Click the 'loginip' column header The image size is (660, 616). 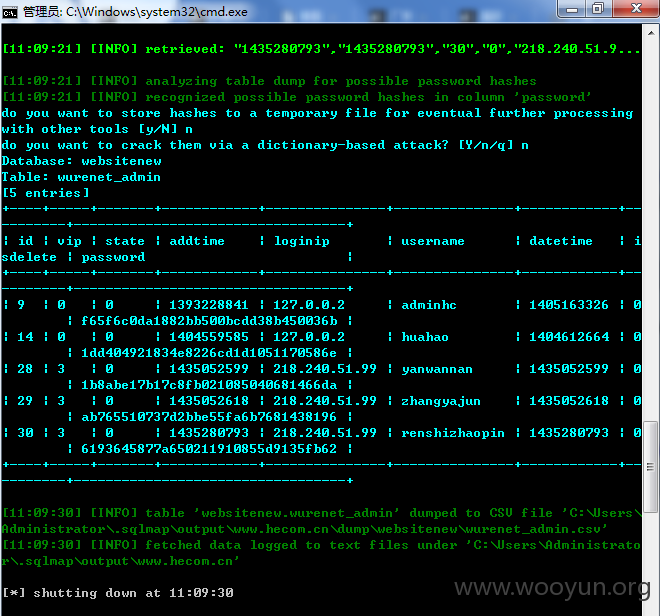[x=301, y=241]
